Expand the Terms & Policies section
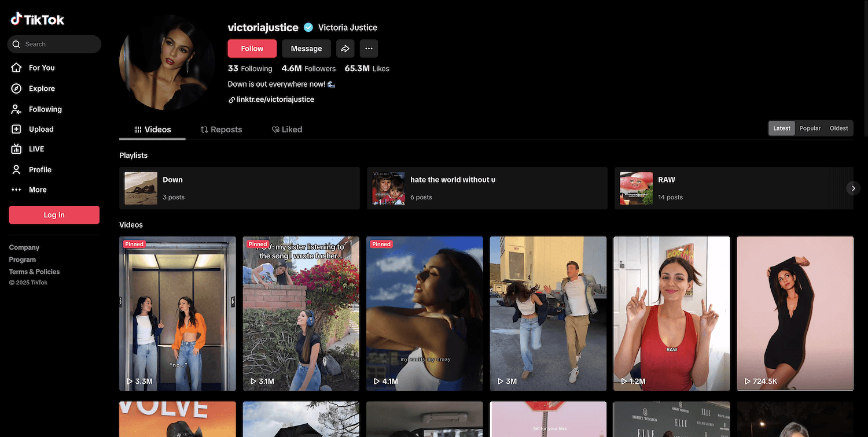 [x=34, y=272]
